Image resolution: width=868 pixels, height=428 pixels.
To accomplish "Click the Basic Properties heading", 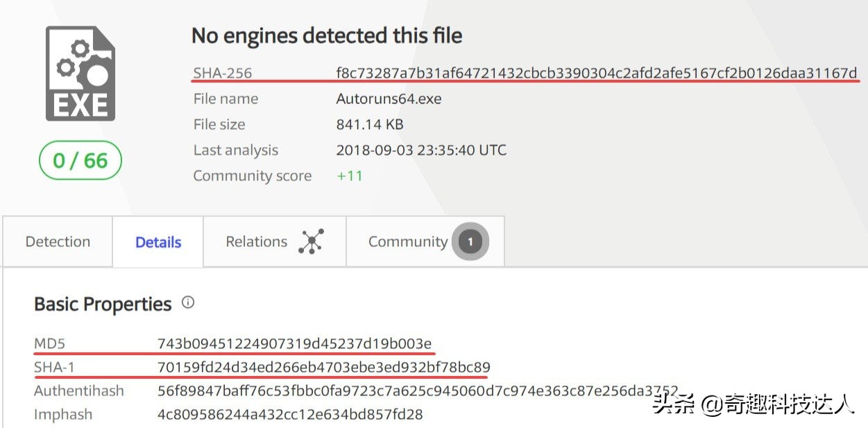I will [103, 304].
